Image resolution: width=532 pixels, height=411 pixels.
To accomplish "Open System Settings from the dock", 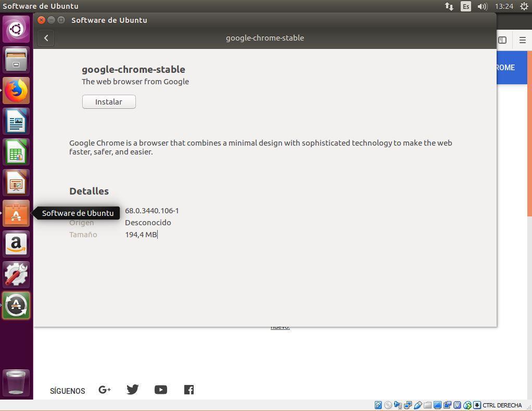I will 16,275.
